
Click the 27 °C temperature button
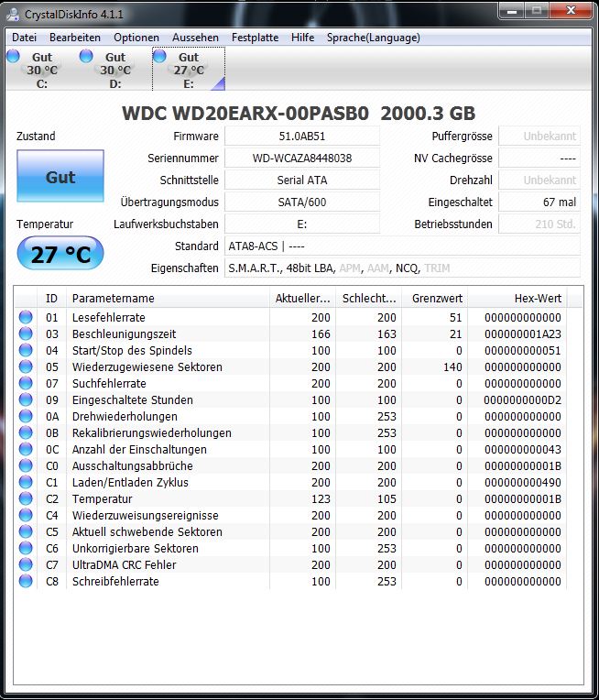[60, 253]
